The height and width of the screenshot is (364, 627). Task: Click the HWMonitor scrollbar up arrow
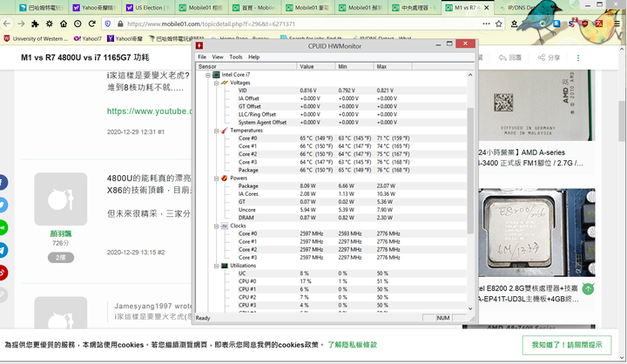point(470,75)
